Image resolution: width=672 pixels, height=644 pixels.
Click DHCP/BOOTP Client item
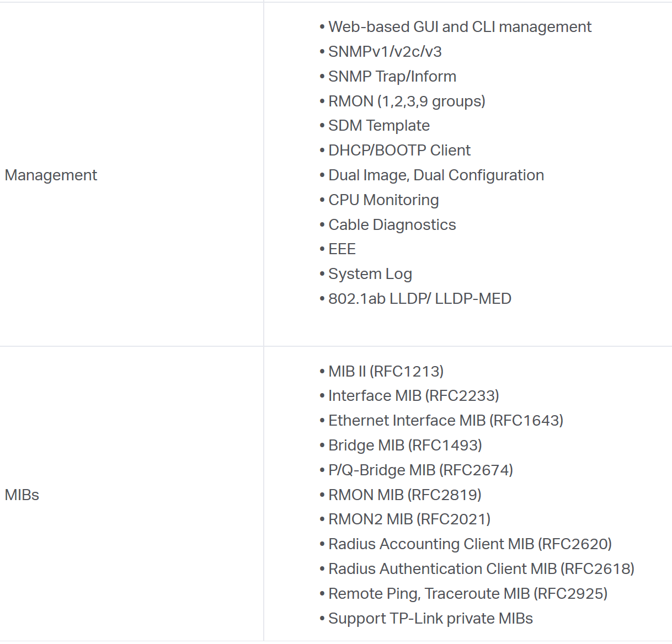(399, 151)
